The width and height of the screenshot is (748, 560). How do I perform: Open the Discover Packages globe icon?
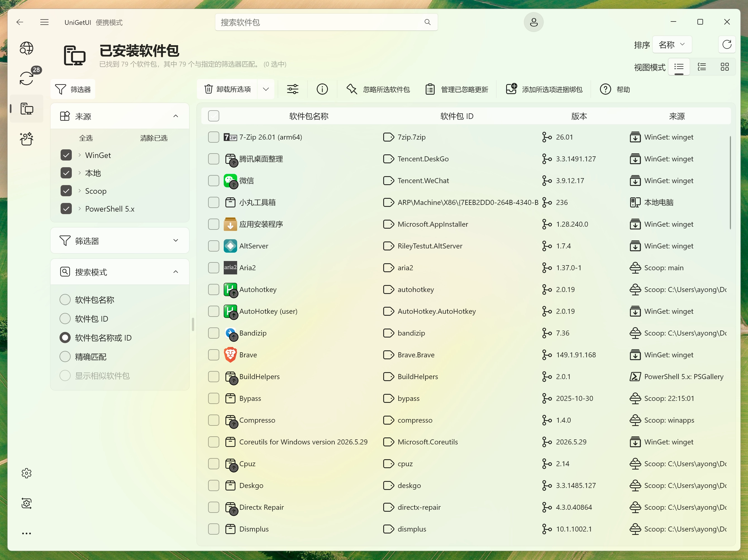pos(26,48)
